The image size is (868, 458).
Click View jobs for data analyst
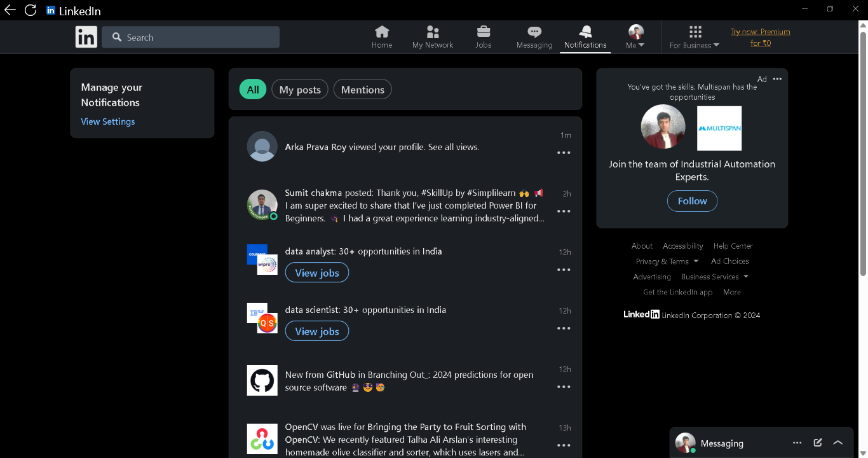click(317, 273)
